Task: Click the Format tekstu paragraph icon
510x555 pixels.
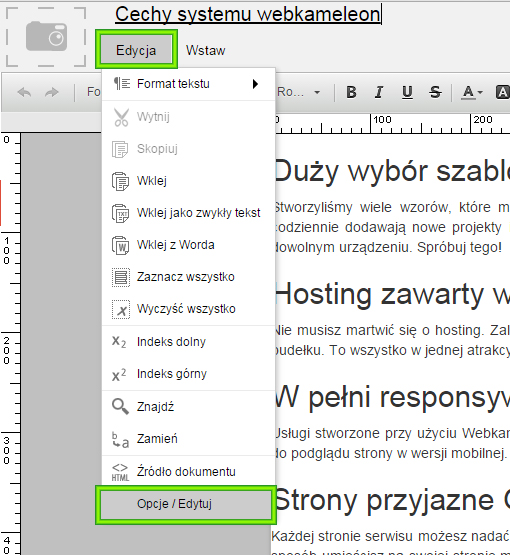Action: (x=121, y=84)
